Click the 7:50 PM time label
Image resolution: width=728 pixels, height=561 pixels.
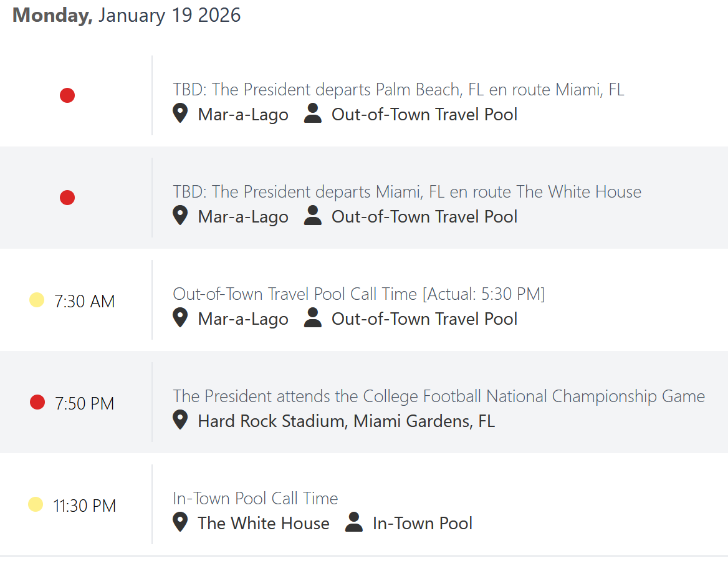click(x=85, y=403)
